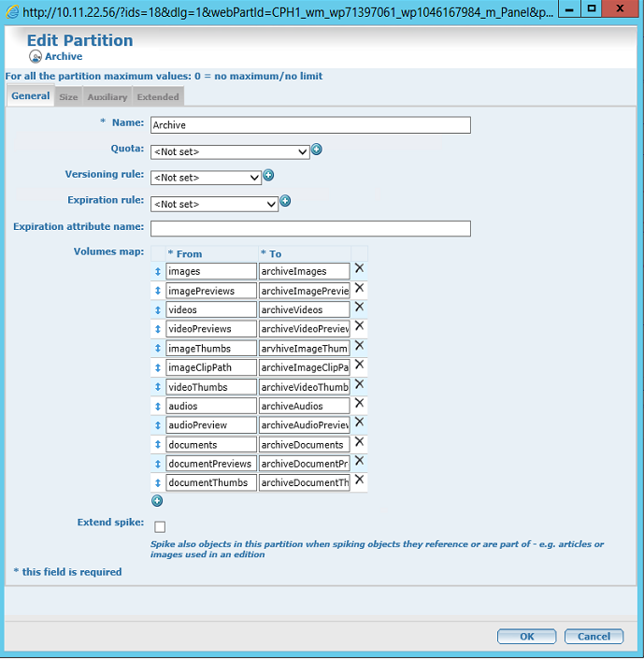Remove the audioPreview mapping row
This screenshot has width=644, height=660.
point(359,423)
